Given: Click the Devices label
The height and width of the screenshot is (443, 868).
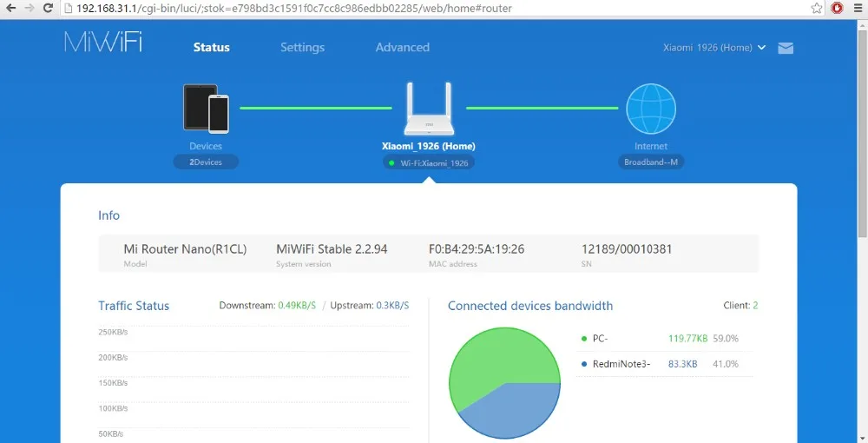Looking at the screenshot, I should [x=206, y=146].
